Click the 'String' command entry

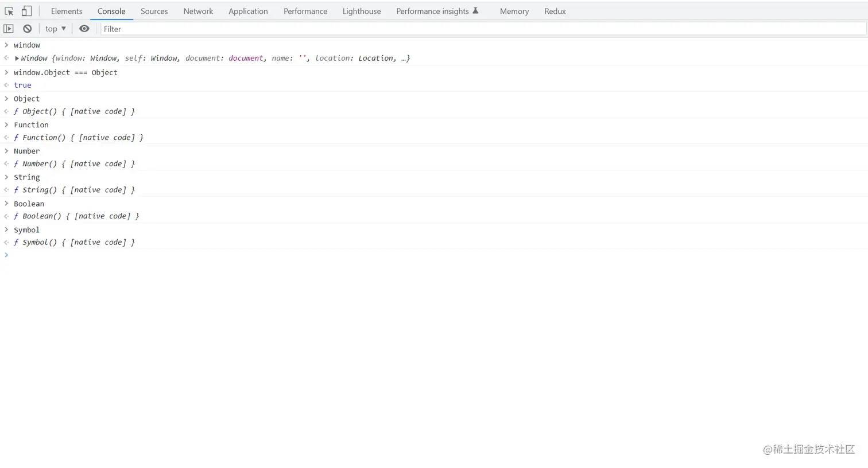[x=26, y=177]
